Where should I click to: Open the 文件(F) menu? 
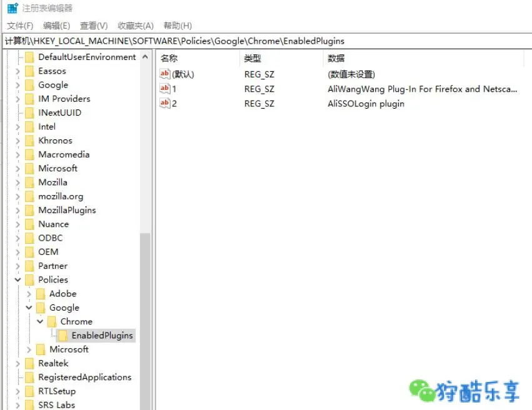(x=20, y=26)
